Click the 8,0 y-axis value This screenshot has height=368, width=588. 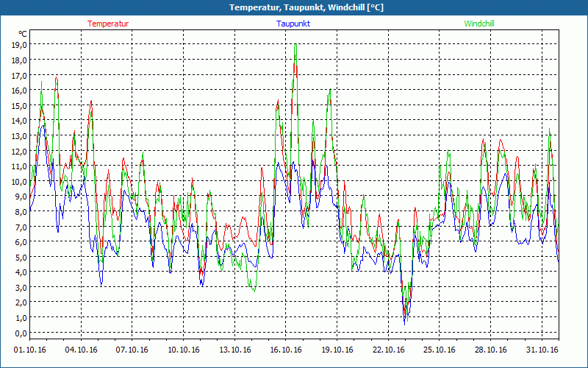point(21,211)
